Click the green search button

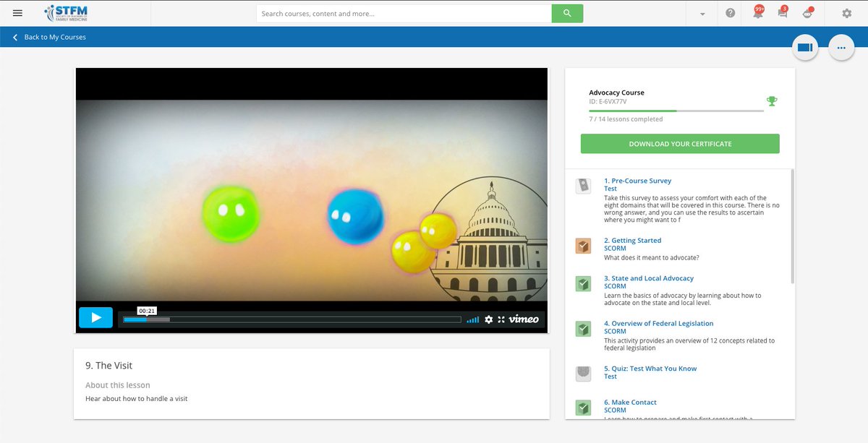pyautogui.click(x=567, y=13)
